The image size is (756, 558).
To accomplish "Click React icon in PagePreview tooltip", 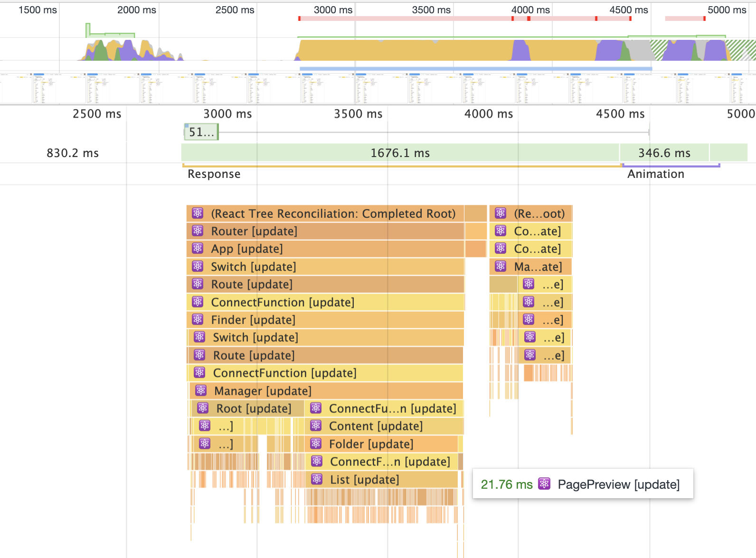I will click(544, 484).
